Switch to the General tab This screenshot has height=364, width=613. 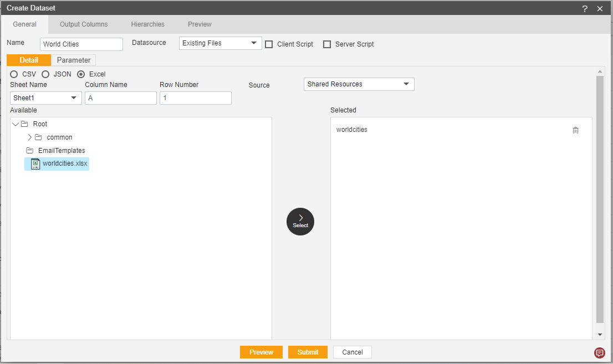(x=24, y=24)
